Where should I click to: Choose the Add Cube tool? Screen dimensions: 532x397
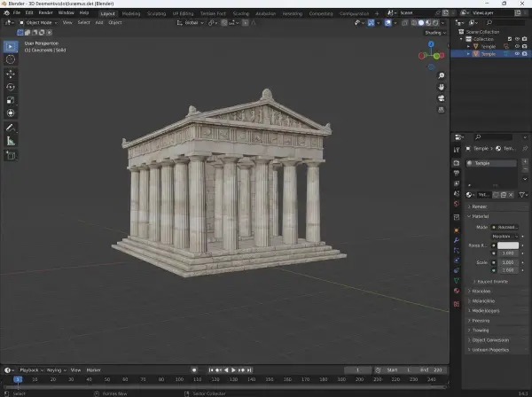tap(11, 156)
